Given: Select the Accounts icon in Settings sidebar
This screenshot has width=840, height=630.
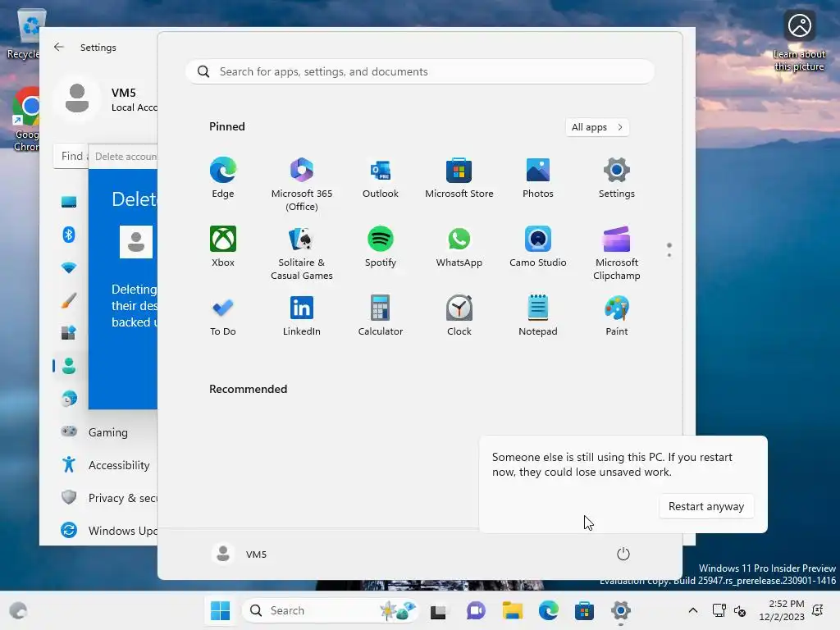Looking at the screenshot, I should point(69,365).
